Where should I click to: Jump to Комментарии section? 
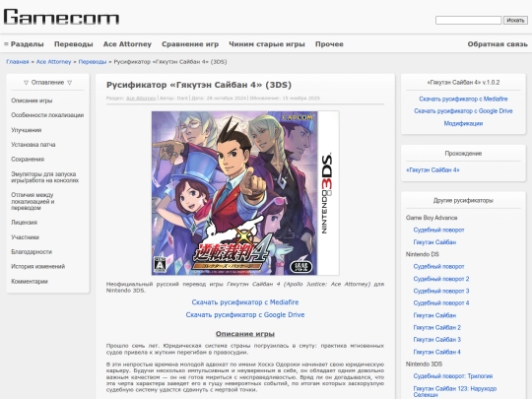30,281
